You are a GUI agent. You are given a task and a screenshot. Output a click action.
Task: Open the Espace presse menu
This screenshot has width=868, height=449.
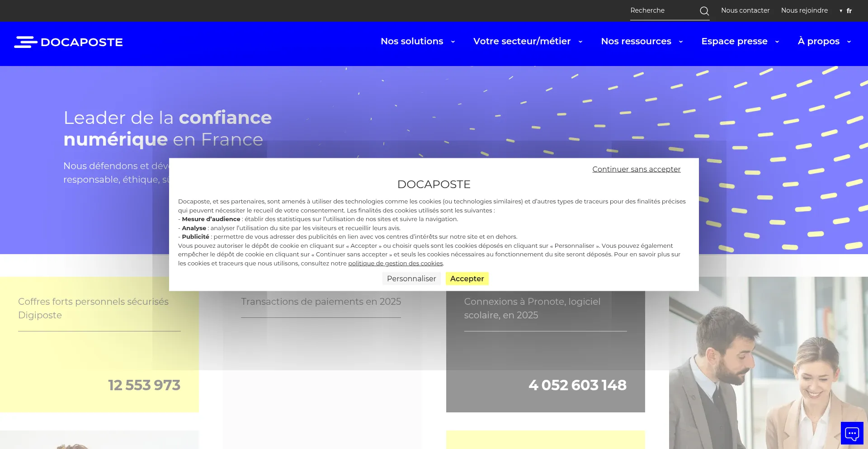pyautogui.click(x=734, y=41)
